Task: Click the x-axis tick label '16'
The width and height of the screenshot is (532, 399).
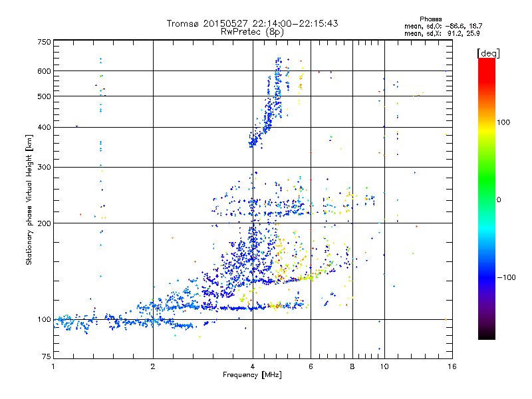Action: pos(452,366)
